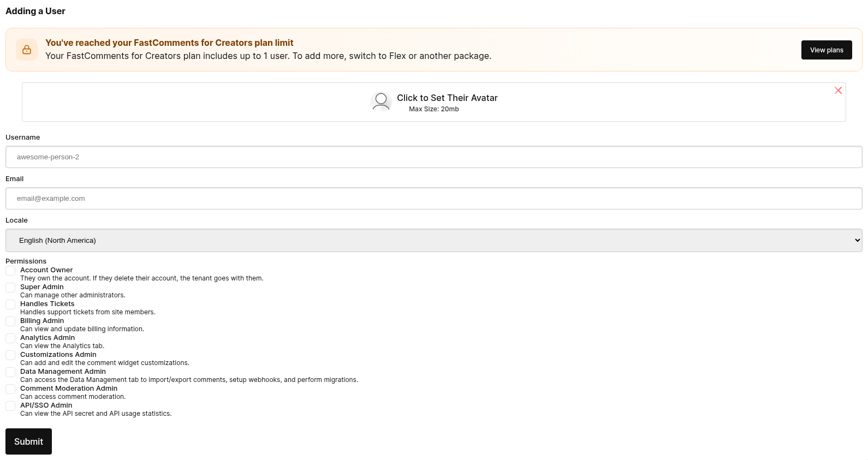Click the Account Owner label text
868x460 pixels.
pos(46,270)
